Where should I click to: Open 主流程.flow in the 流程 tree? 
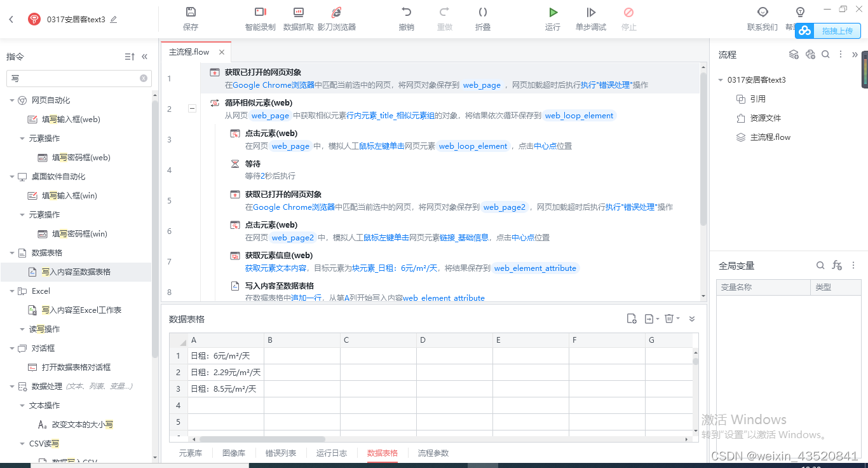pos(770,137)
